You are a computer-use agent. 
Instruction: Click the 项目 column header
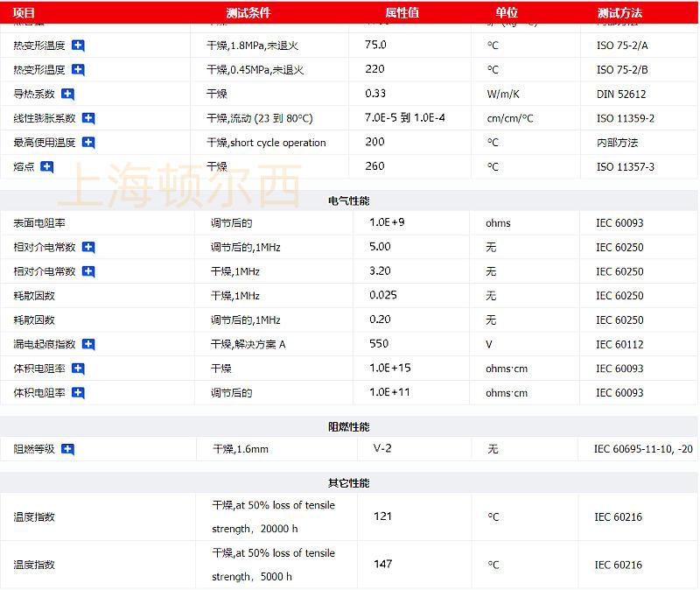[25, 13]
